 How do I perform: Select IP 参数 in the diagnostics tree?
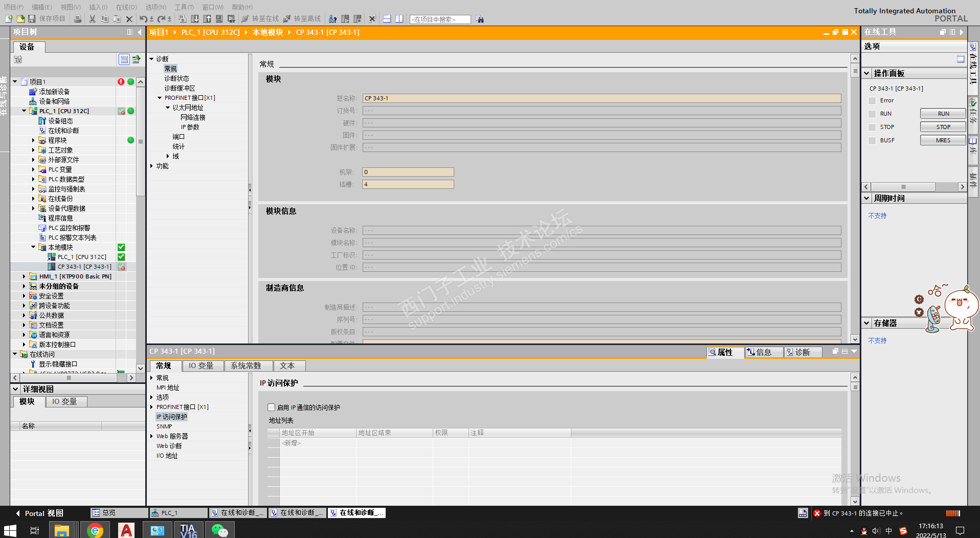tap(190, 127)
